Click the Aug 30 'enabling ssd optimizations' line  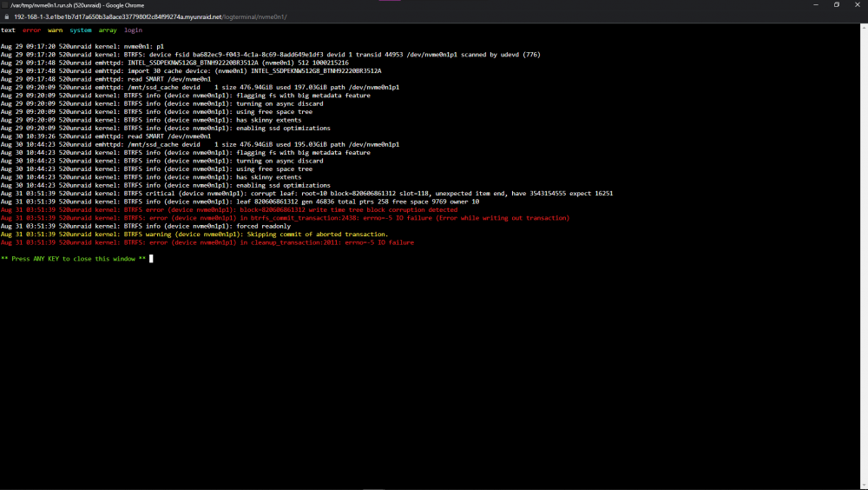point(166,186)
